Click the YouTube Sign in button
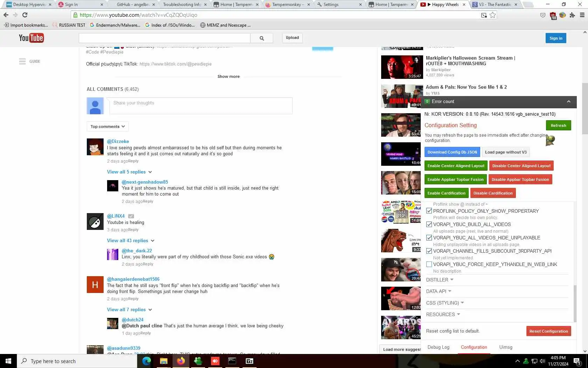 (556, 38)
